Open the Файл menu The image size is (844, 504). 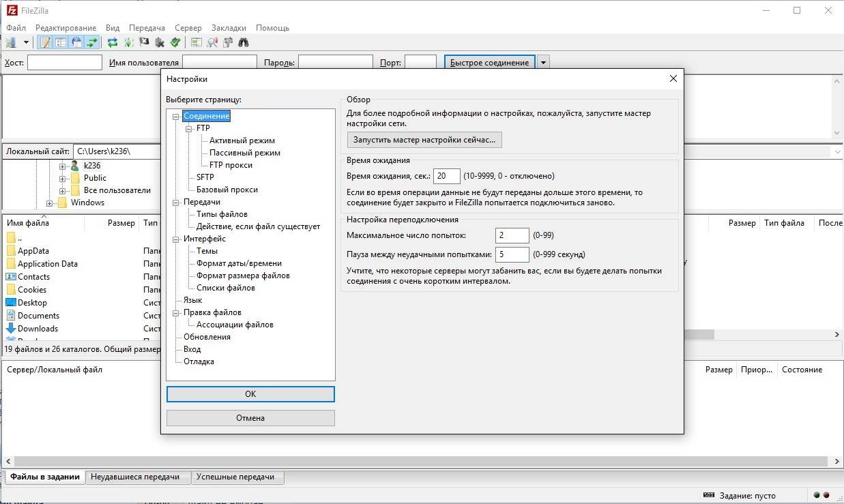[16, 28]
